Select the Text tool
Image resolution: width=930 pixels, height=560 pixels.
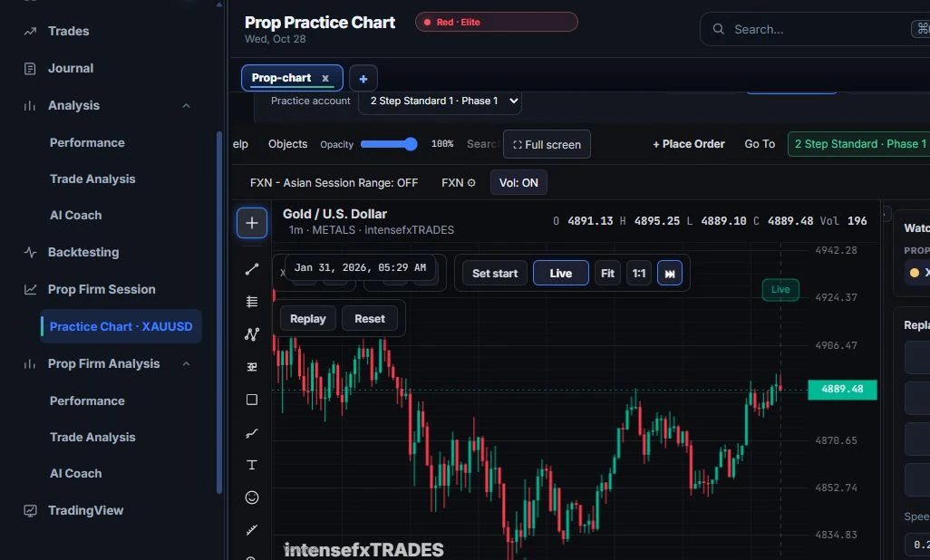pos(252,465)
